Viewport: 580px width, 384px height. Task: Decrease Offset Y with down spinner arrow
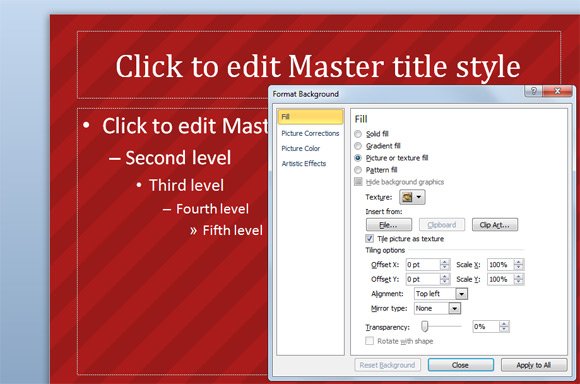tap(445, 282)
